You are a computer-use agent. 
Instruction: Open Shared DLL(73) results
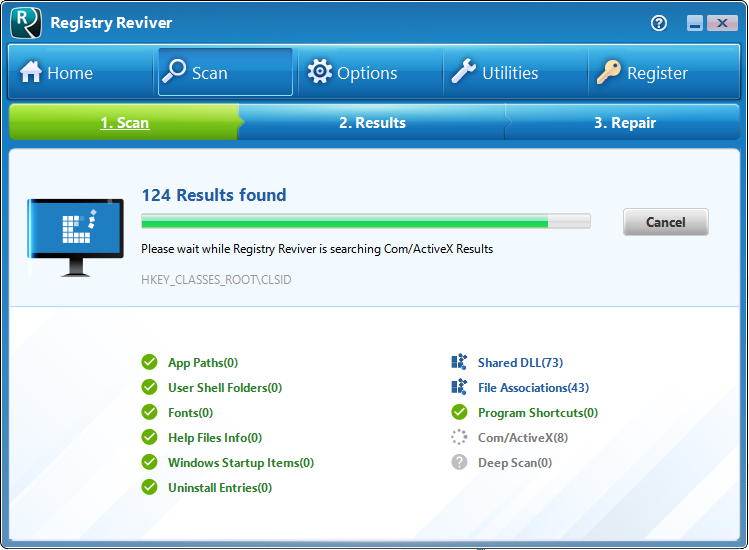click(x=520, y=363)
